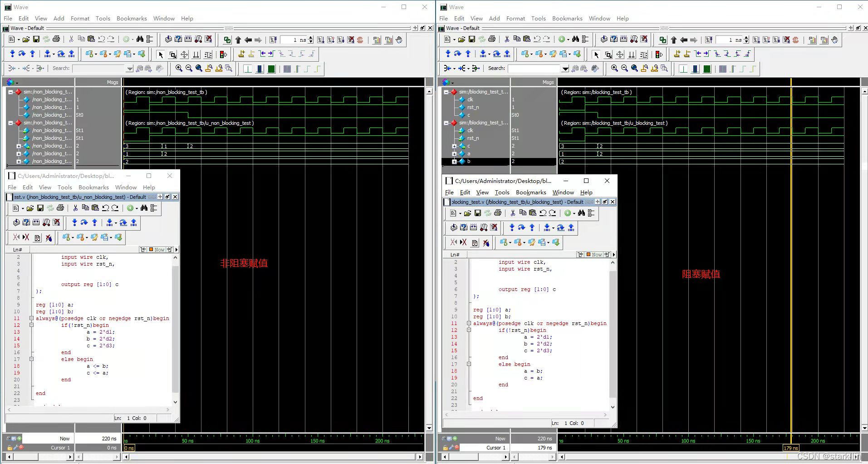The width and height of the screenshot is (868, 464).
Task: Click left Wave horizontal waveform scrollbar
Action: 274,457
